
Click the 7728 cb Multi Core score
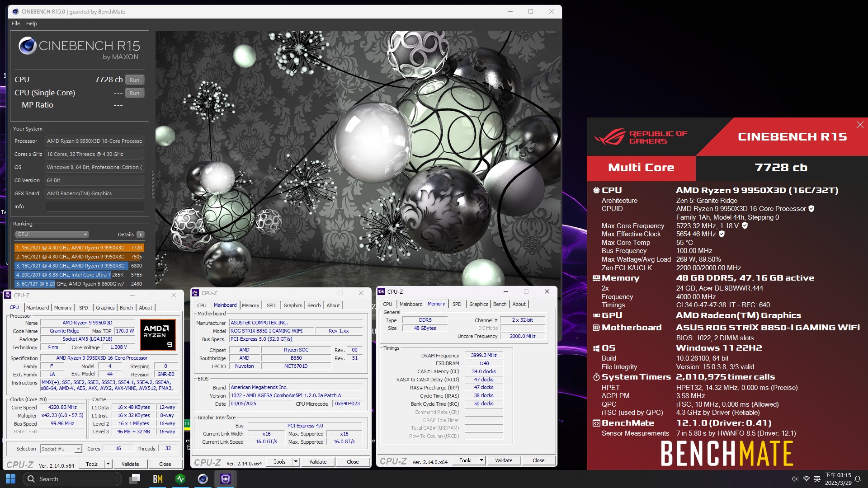pos(781,168)
